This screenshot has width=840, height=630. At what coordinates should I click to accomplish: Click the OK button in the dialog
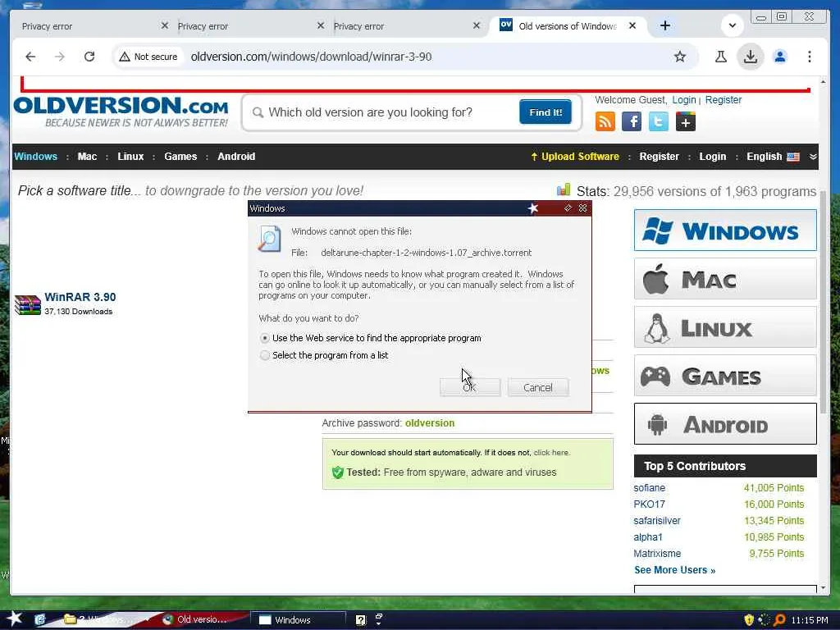click(470, 387)
